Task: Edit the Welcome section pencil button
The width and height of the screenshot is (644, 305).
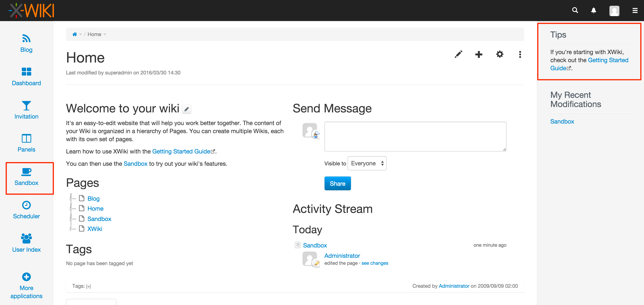Action: [x=186, y=109]
